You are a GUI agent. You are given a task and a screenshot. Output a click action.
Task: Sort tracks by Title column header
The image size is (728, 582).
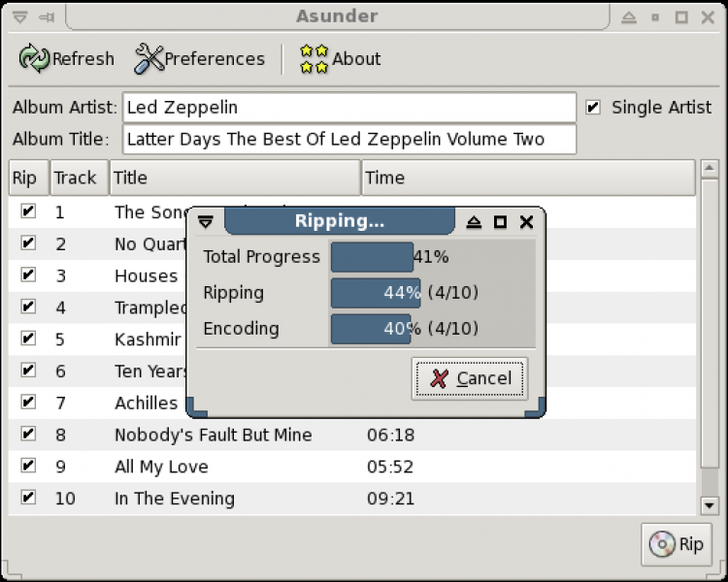click(233, 178)
